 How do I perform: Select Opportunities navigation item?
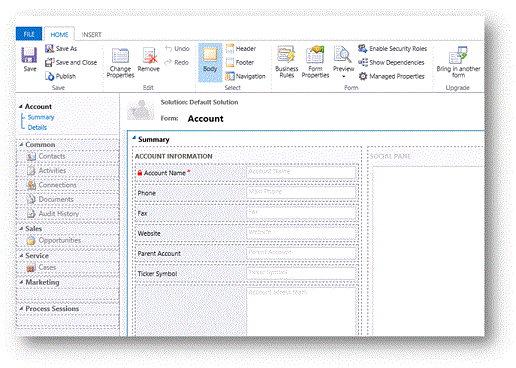pos(68,240)
